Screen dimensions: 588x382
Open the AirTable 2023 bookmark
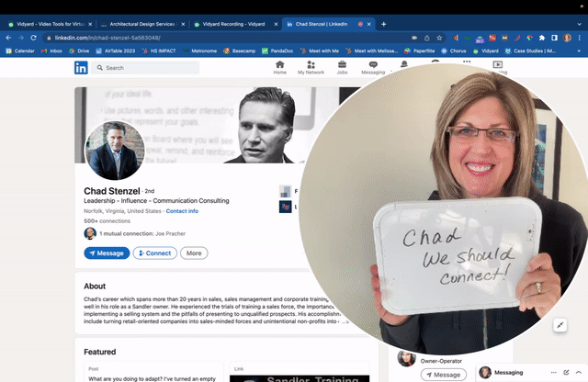tap(116, 51)
